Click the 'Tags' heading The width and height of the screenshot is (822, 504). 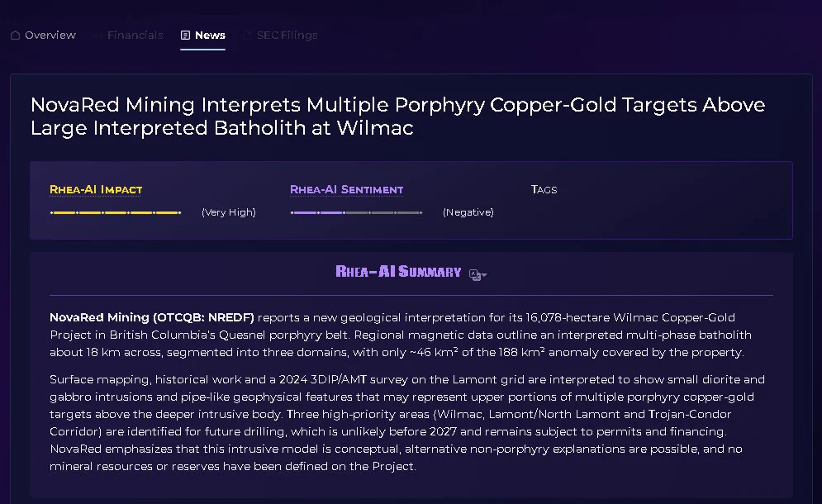click(544, 189)
